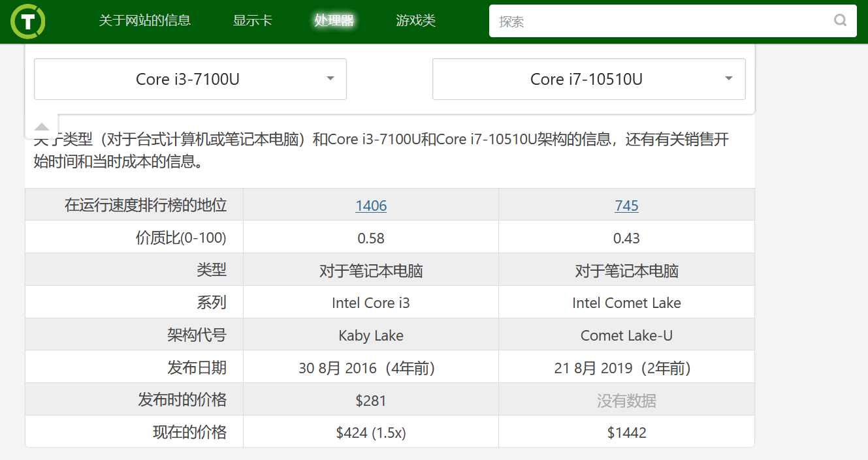The height and width of the screenshot is (460, 868).
Task: Open the 显示卡 menu item
Action: click(253, 20)
